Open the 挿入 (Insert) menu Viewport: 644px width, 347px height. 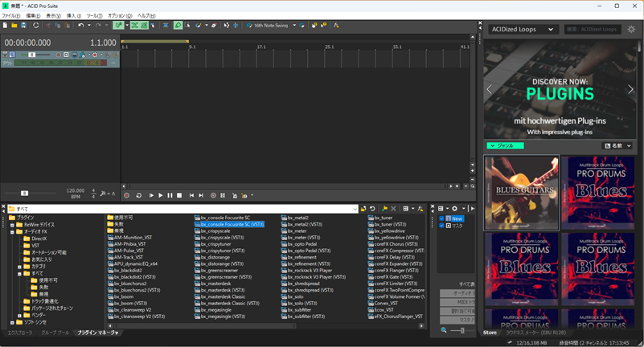click(x=73, y=15)
